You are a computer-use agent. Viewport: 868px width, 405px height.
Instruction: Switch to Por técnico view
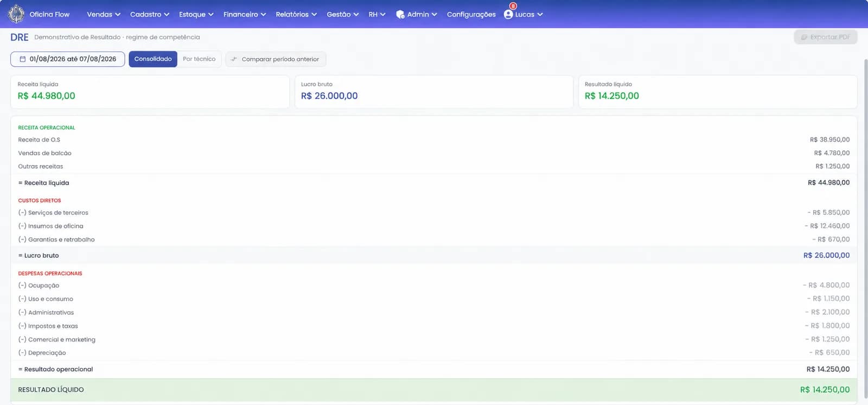tap(199, 59)
